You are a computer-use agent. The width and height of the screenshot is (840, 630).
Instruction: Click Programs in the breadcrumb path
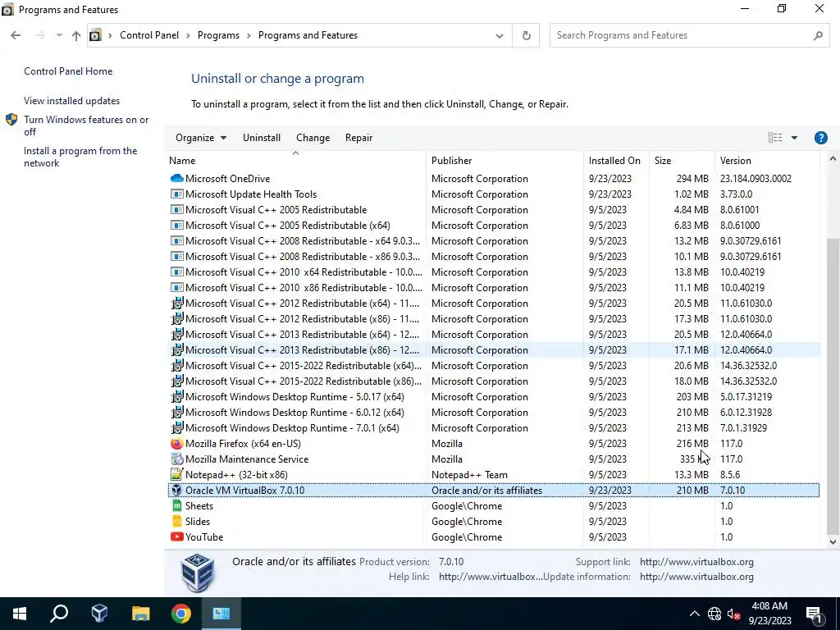pyautogui.click(x=218, y=35)
